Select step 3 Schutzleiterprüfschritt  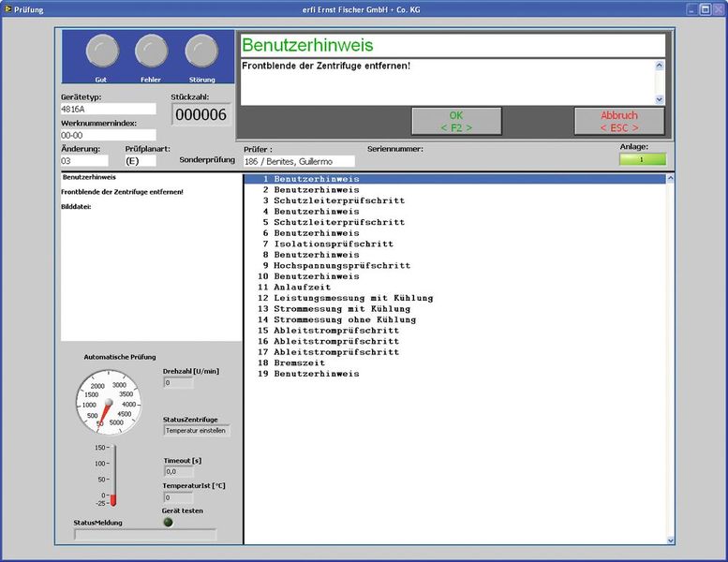click(454, 200)
